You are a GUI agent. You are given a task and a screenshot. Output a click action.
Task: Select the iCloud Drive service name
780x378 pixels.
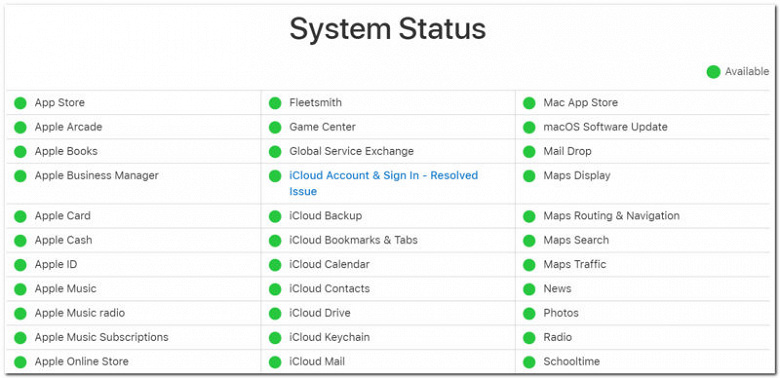click(320, 313)
